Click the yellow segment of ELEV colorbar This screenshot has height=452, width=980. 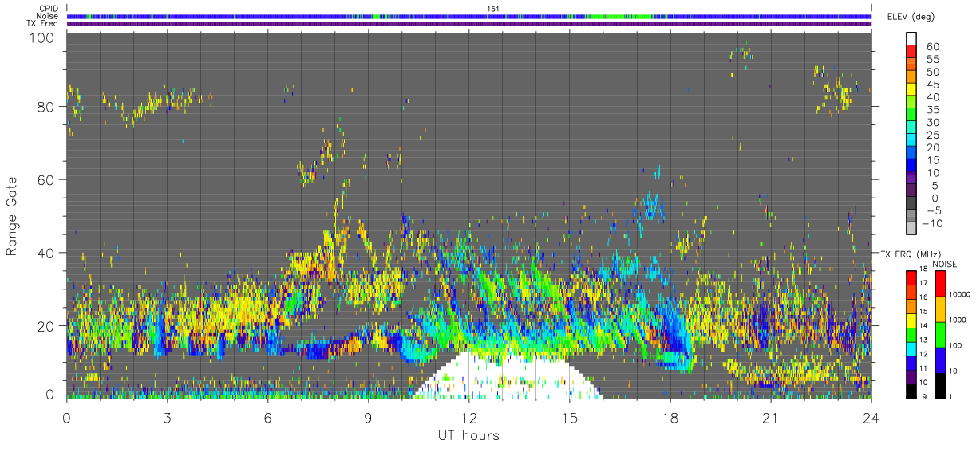911,90
